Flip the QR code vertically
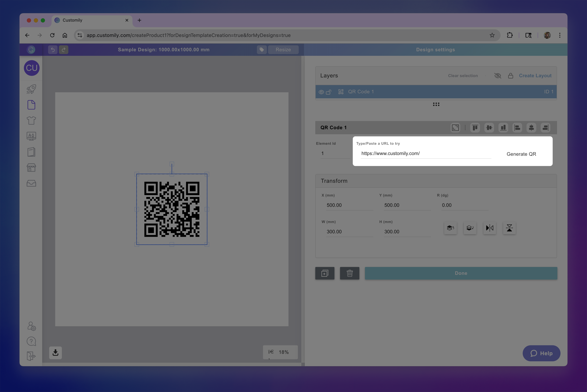 coord(509,228)
